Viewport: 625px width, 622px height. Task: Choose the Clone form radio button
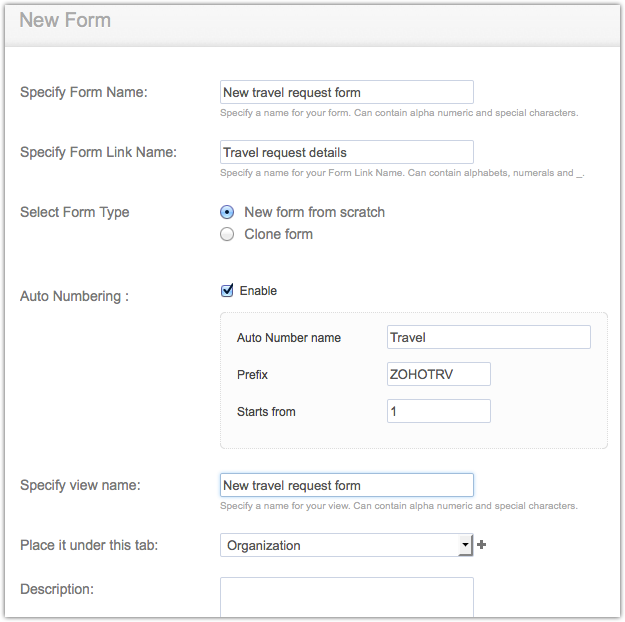click(227, 234)
